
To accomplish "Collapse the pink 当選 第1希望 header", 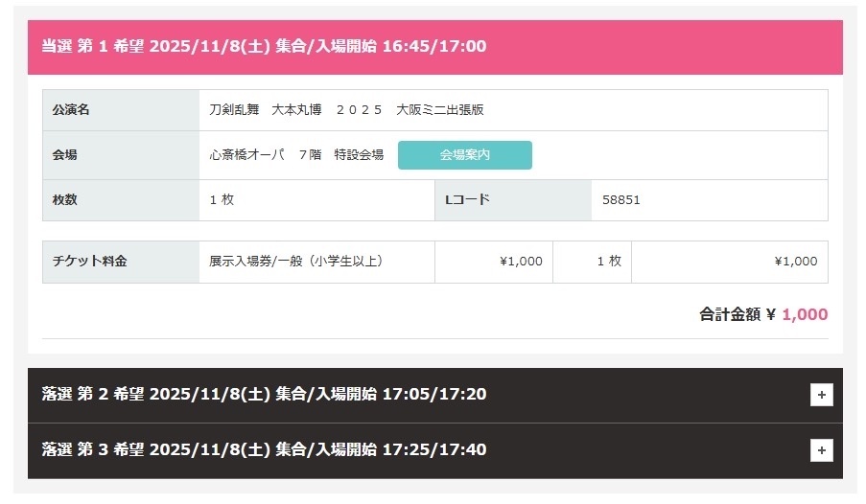I will pyautogui.click(x=434, y=47).
